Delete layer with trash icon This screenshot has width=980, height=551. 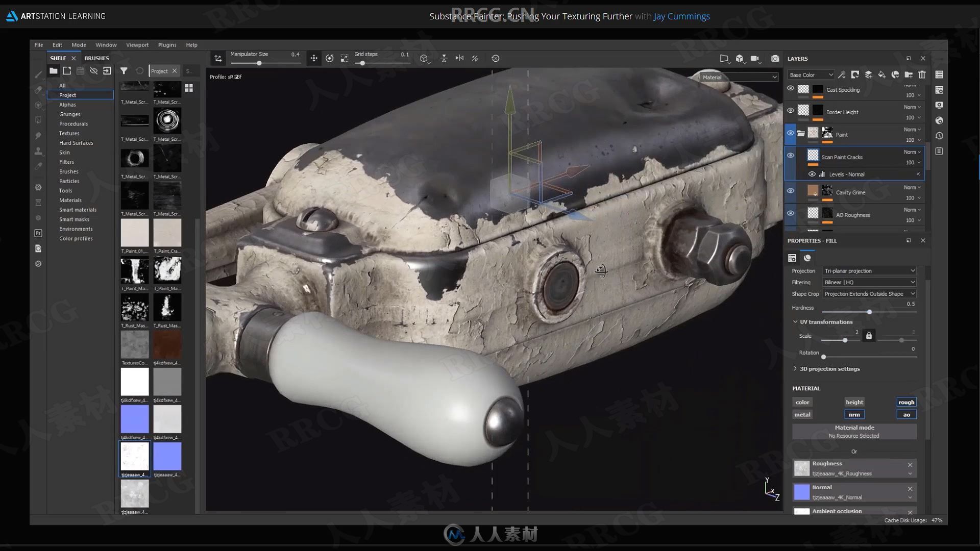click(x=922, y=74)
